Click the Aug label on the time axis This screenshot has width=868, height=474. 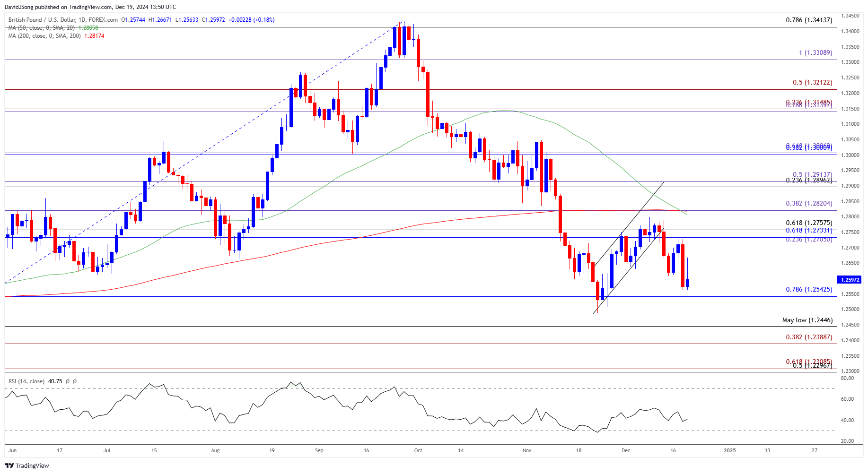tap(215, 450)
